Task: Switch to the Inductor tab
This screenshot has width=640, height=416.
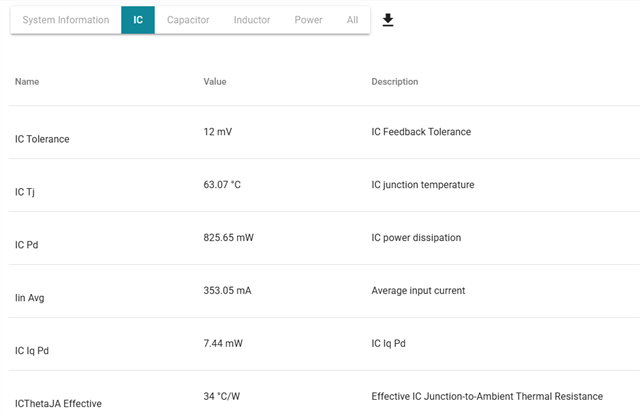Action: (x=252, y=20)
